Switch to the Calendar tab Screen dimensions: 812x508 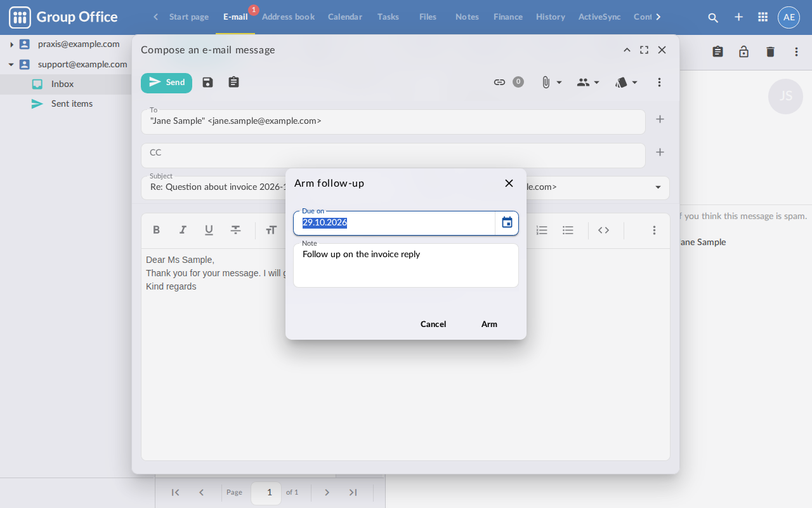click(x=345, y=17)
